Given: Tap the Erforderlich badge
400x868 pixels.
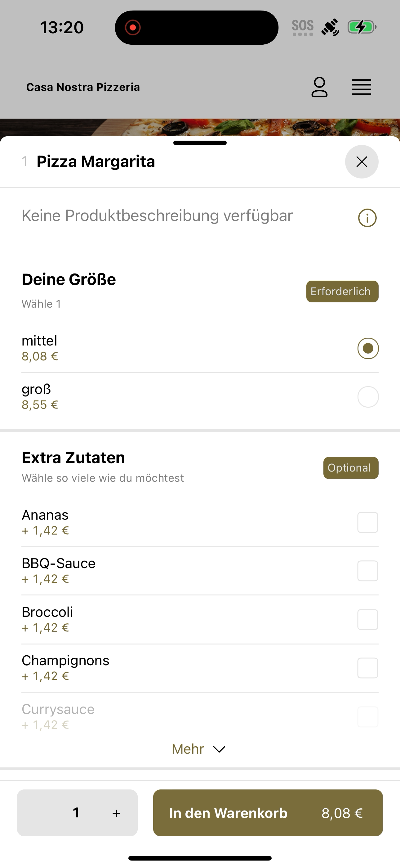Looking at the screenshot, I should (342, 292).
